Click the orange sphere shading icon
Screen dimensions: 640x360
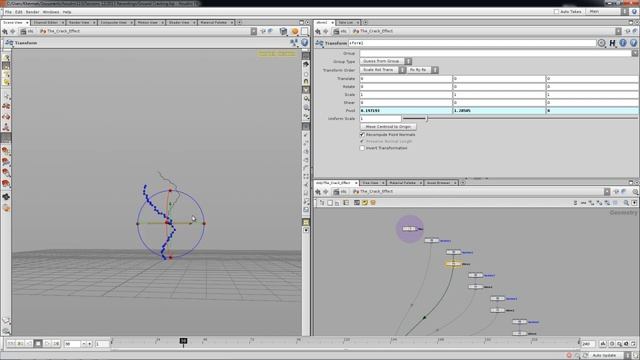coord(295,31)
